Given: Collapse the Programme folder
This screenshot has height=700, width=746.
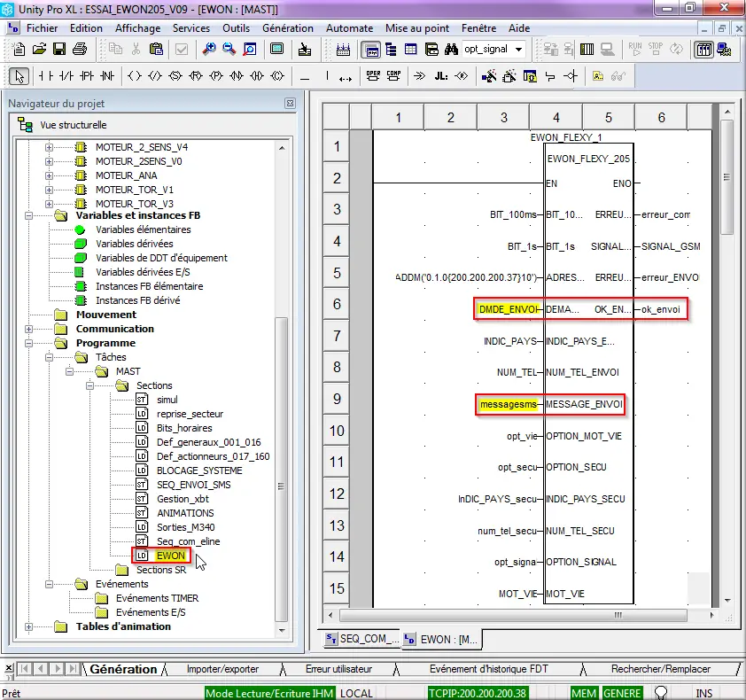Looking at the screenshot, I should (x=28, y=343).
